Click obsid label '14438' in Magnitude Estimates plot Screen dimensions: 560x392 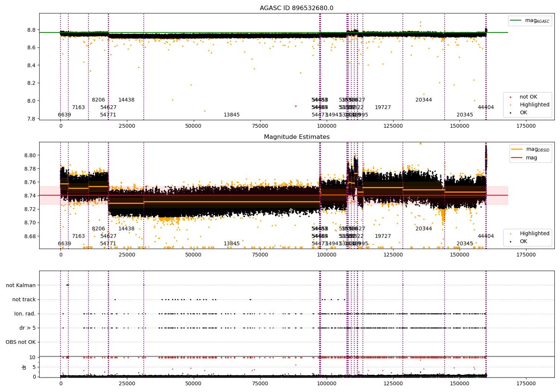tap(127, 229)
